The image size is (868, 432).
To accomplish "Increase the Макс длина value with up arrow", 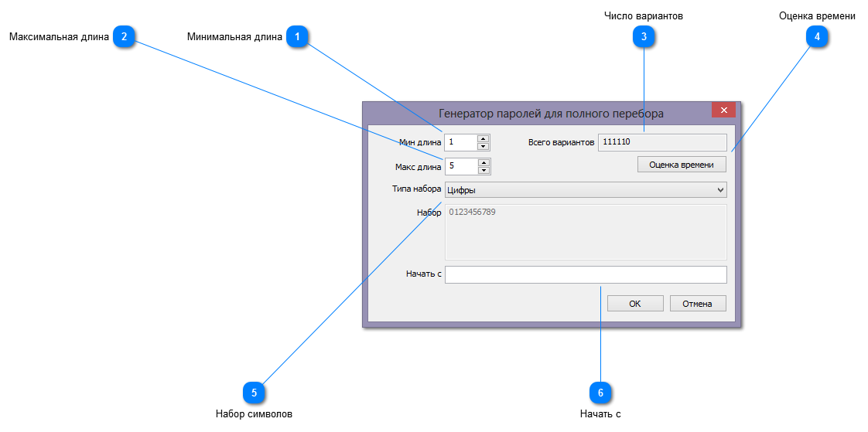I will 484,163.
